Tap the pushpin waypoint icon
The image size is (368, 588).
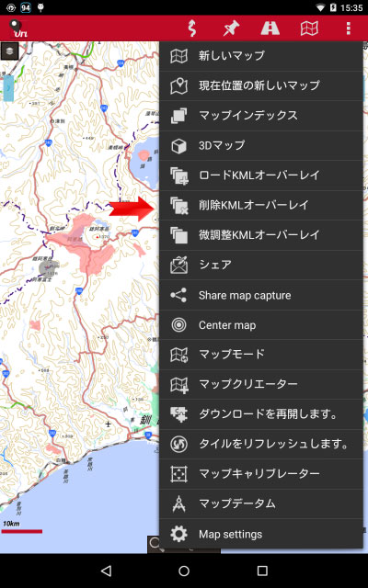coord(231,28)
